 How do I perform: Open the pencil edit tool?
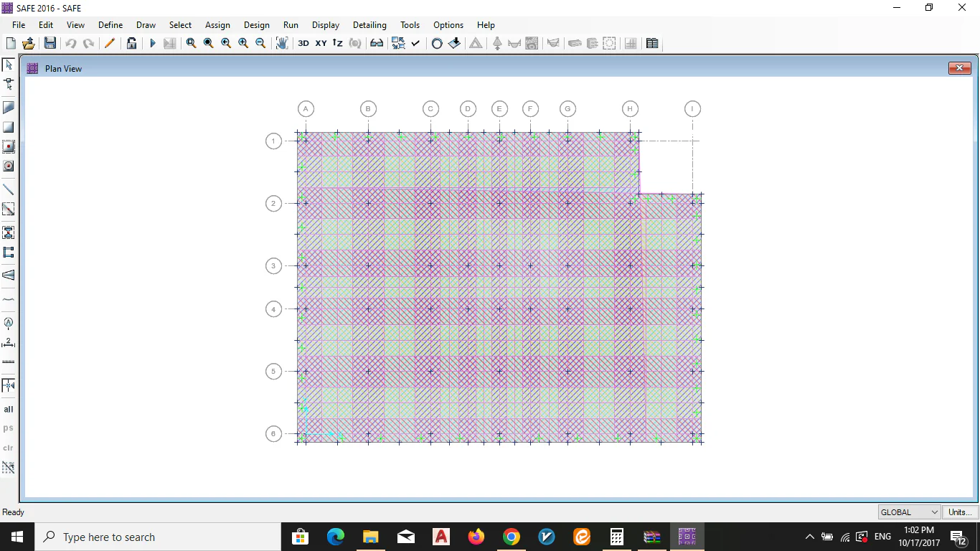click(x=109, y=43)
